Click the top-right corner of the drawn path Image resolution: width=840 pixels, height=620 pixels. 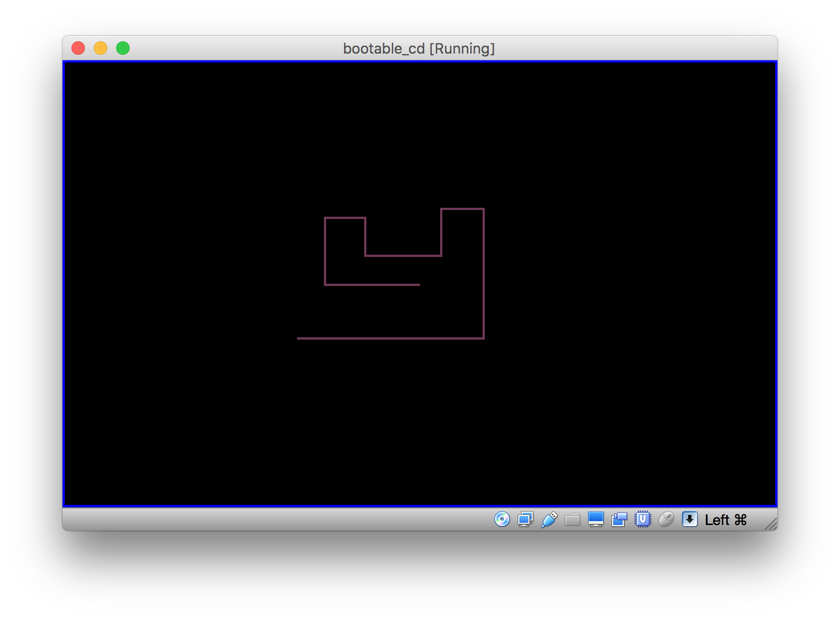484,209
